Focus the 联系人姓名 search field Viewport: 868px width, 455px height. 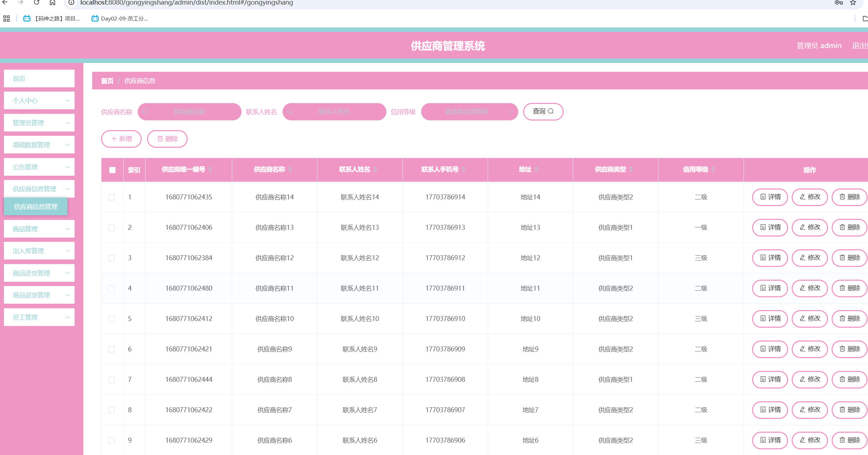pos(334,112)
